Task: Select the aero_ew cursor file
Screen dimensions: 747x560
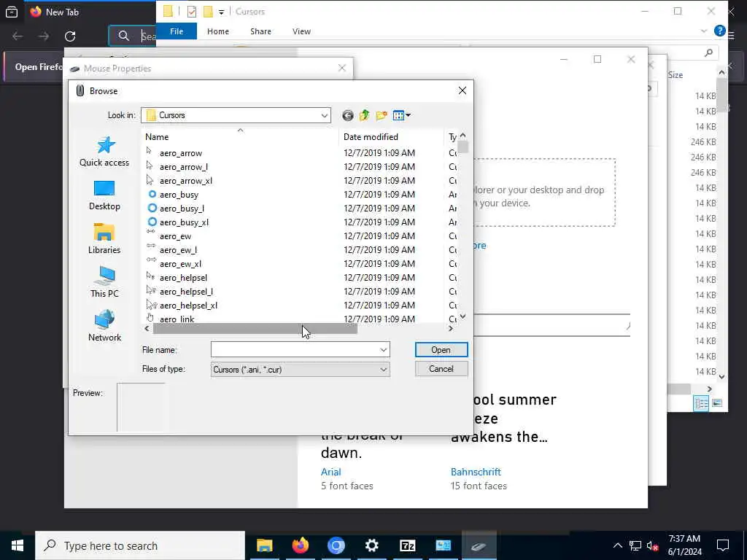Action: tap(175, 236)
